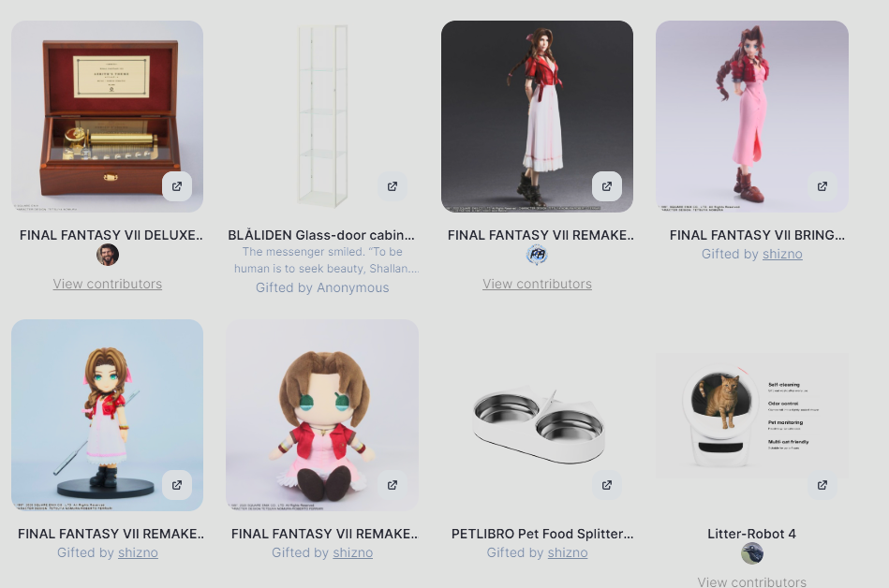Open external link on BLÅLIDEN cabinet
The image size is (889, 588).
tap(393, 186)
